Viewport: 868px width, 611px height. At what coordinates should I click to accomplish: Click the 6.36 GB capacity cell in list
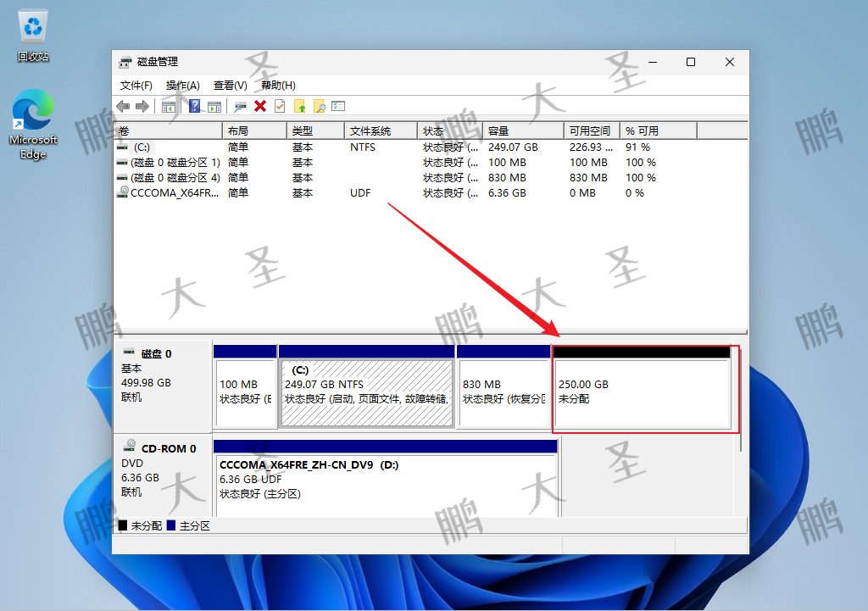pos(507,192)
